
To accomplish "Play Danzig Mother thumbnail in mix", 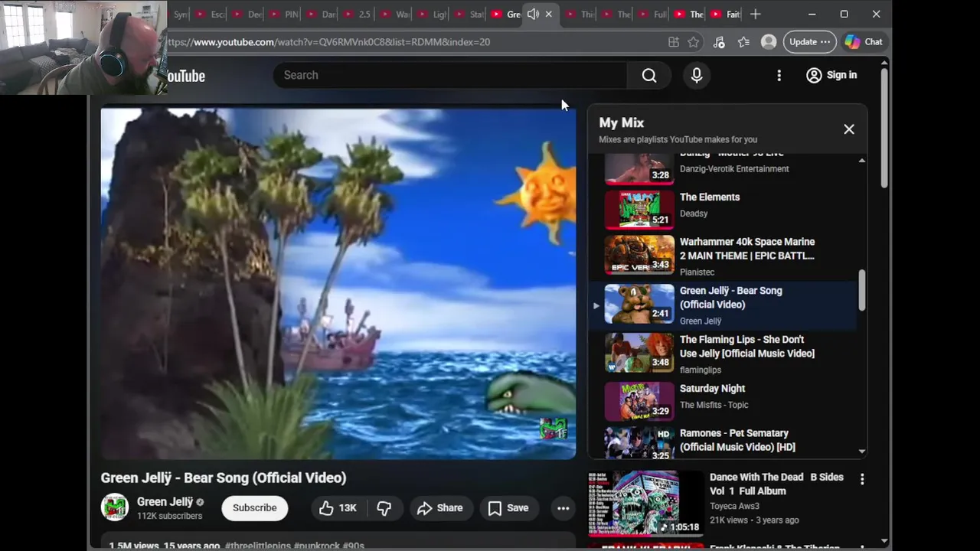I will 639,168.
